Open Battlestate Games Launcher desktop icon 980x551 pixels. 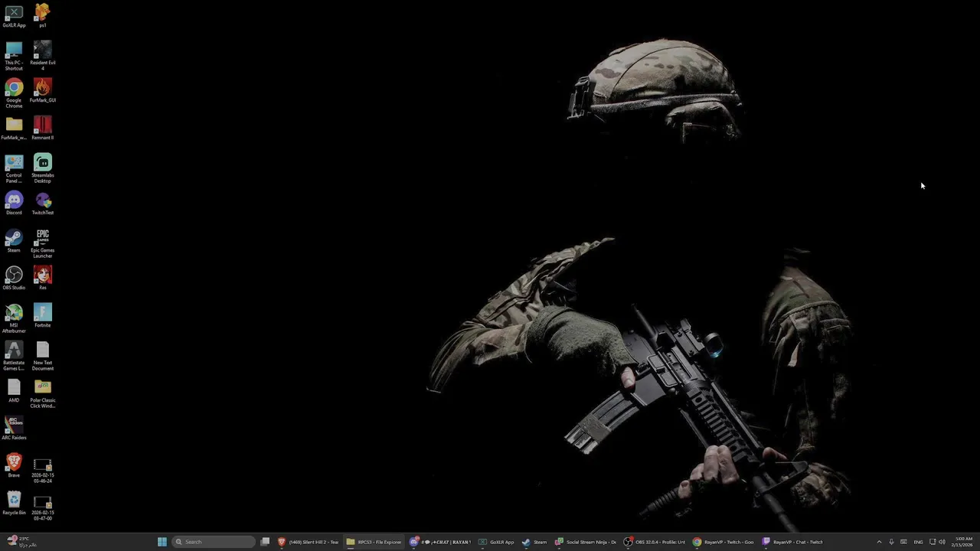(14, 357)
